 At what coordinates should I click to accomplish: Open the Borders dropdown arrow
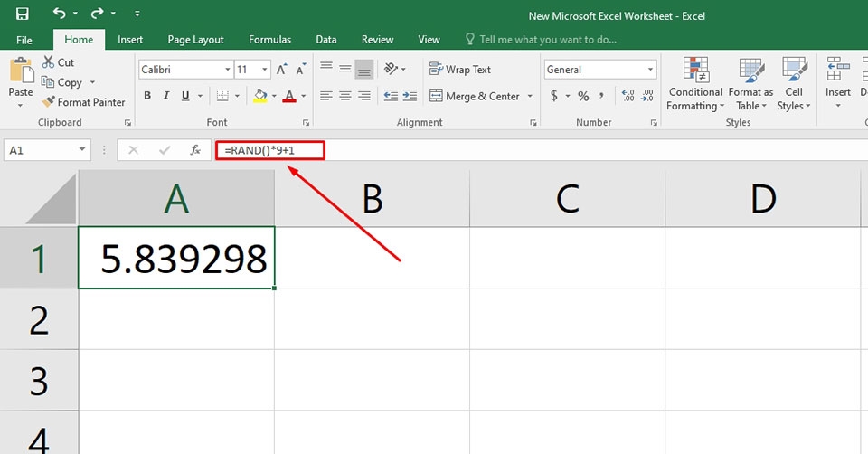pyautogui.click(x=237, y=97)
